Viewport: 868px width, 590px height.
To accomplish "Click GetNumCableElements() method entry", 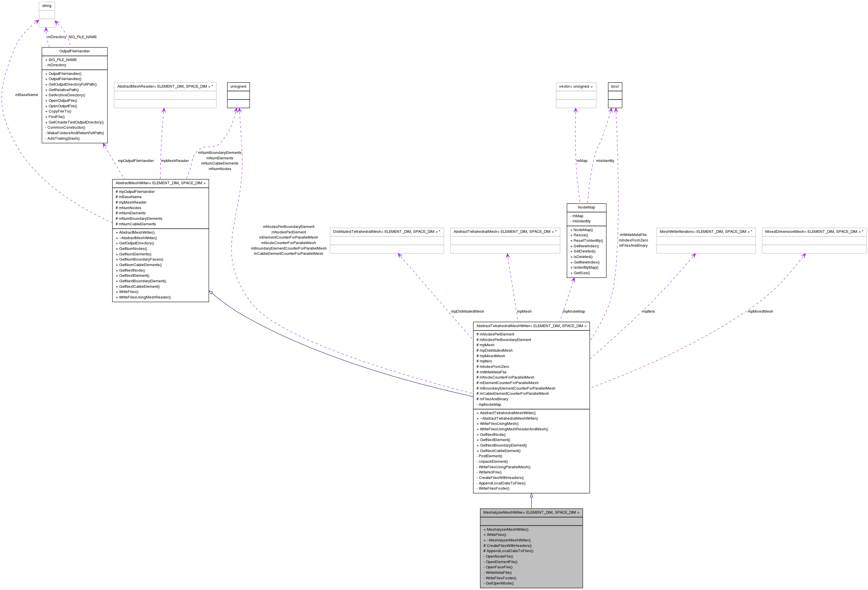I will coord(138,265).
